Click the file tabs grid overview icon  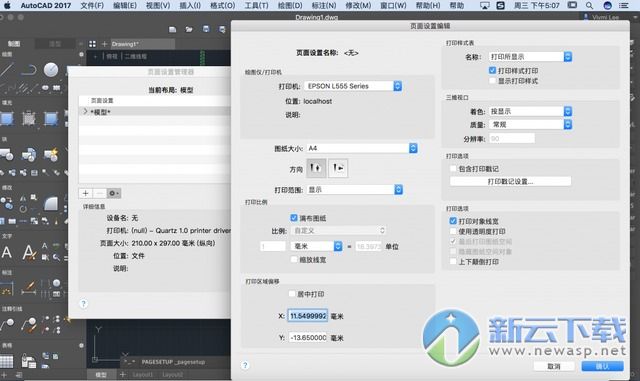pyautogui.click(x=93, y=44)
